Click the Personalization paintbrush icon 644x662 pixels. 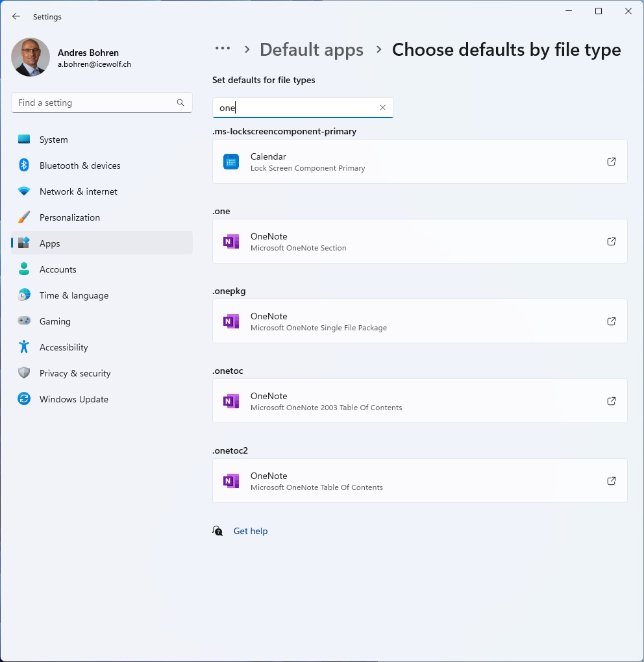point(24,217)
